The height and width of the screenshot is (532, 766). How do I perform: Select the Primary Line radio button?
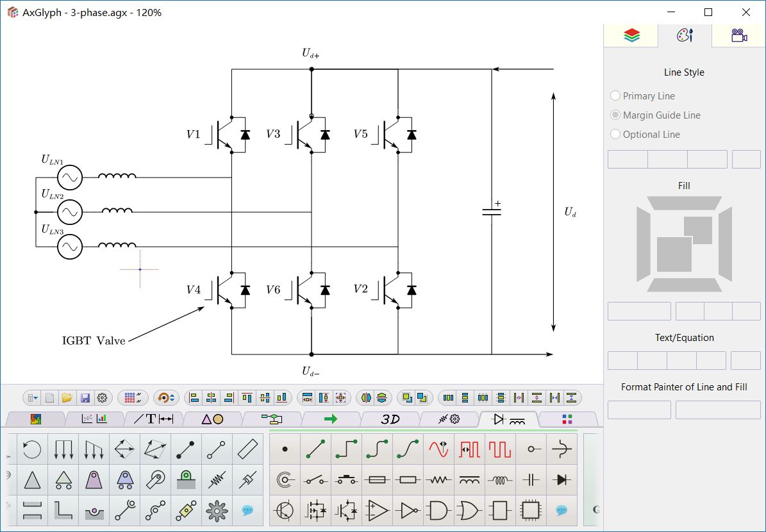point(615,96)
